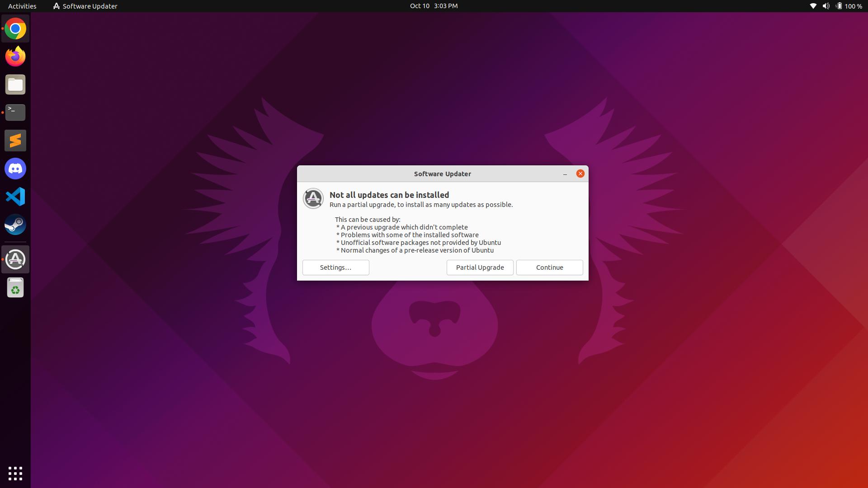Open Discord from the dock

(x=15, y=169)
